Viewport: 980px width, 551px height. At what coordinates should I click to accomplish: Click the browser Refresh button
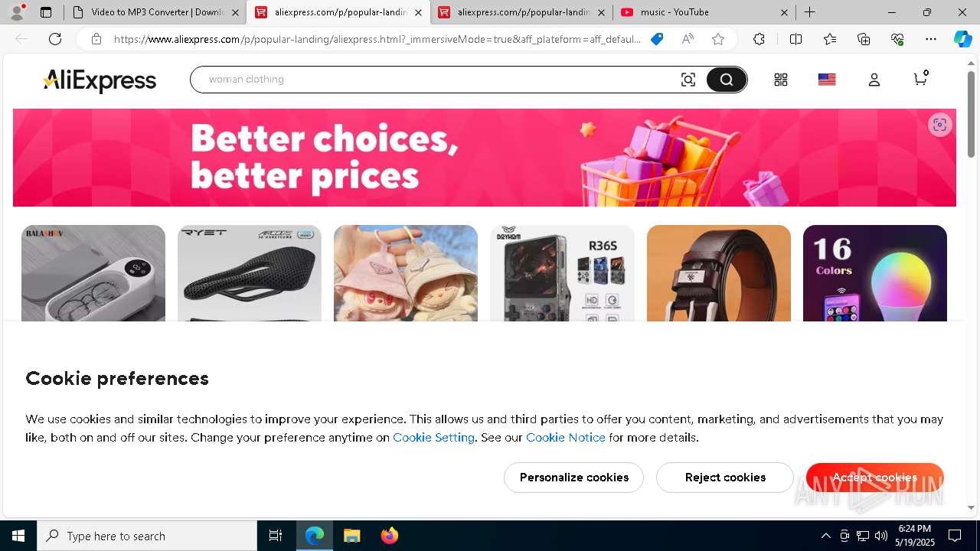(55, 39)
